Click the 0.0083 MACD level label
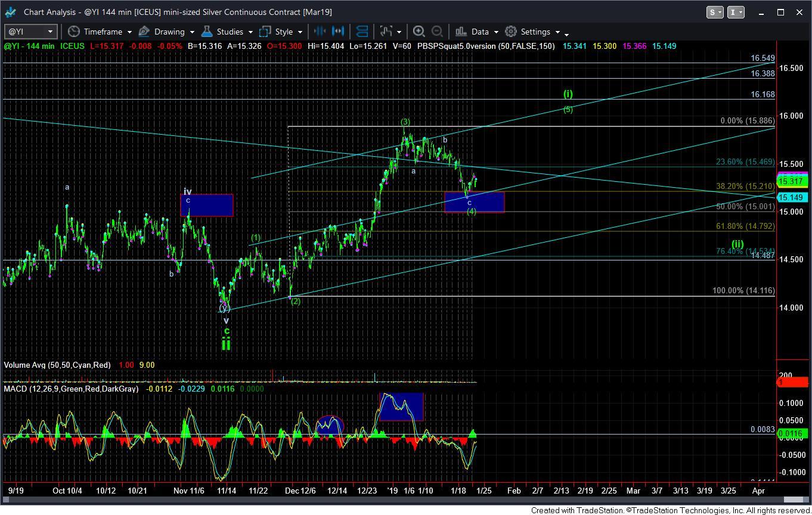Screen dimensions: 812x515 [x=763, y=429]
